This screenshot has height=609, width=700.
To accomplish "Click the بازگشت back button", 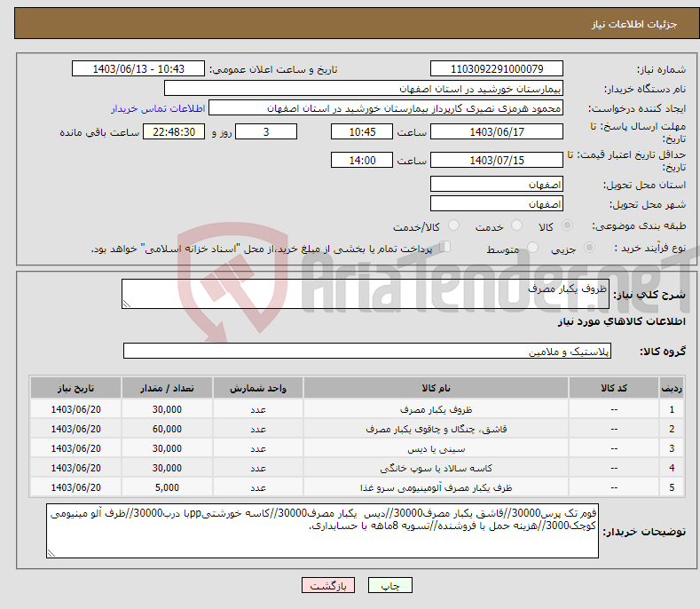I will pos(328,585).
